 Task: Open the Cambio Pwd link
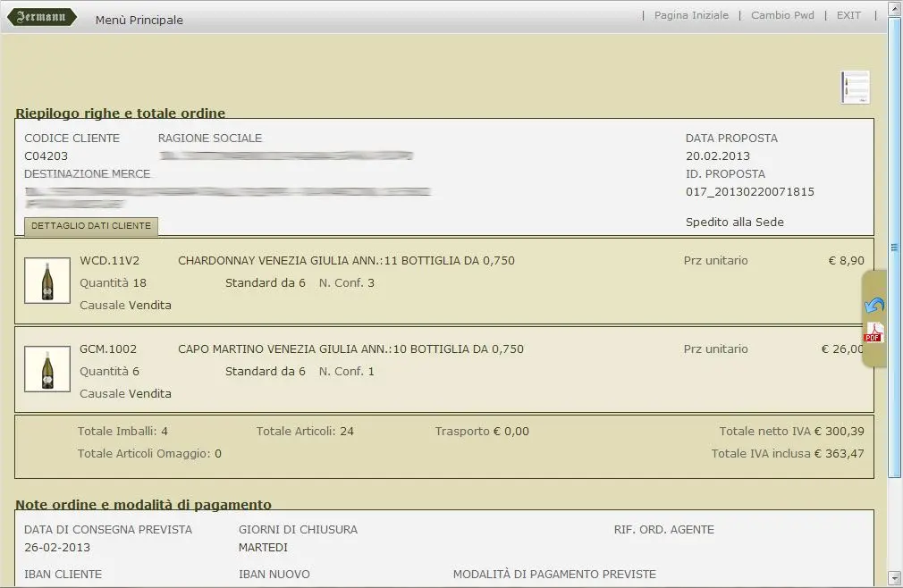[x=782, y=15]
